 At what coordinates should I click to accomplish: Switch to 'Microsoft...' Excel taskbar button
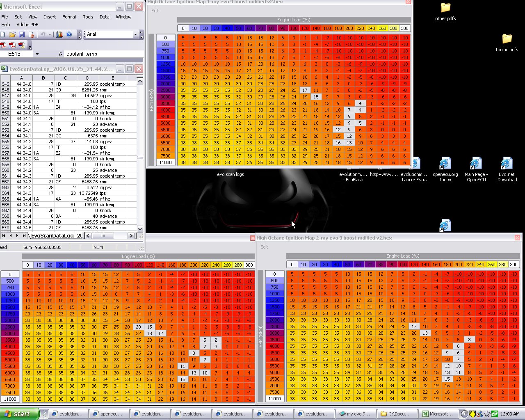438,414
